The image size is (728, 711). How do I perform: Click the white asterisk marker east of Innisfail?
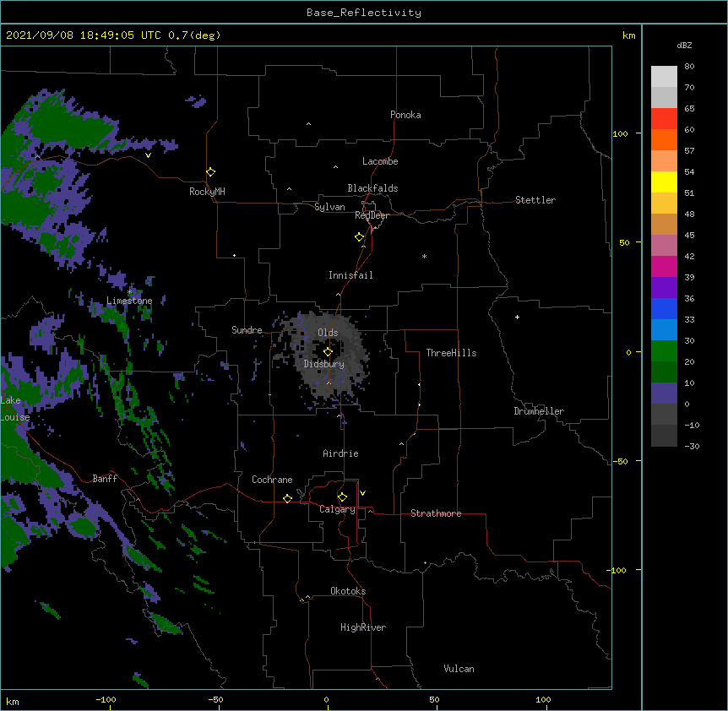point(424,256)
